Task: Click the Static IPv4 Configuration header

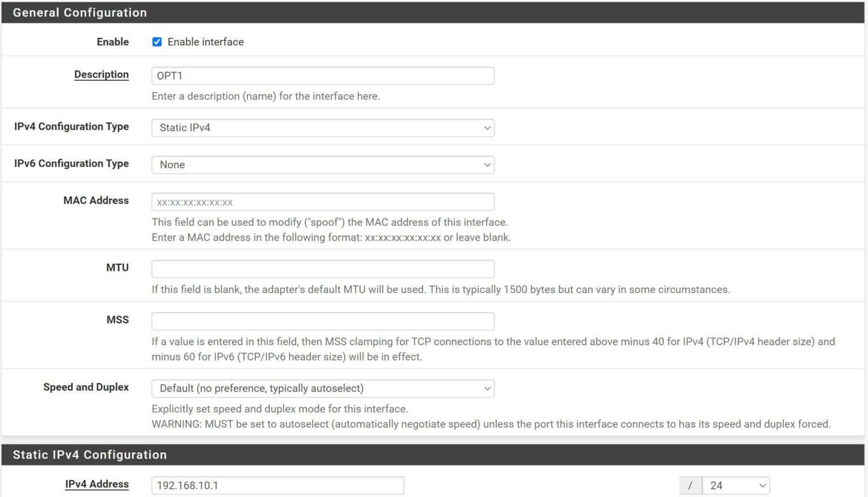Action: [90, 455]
